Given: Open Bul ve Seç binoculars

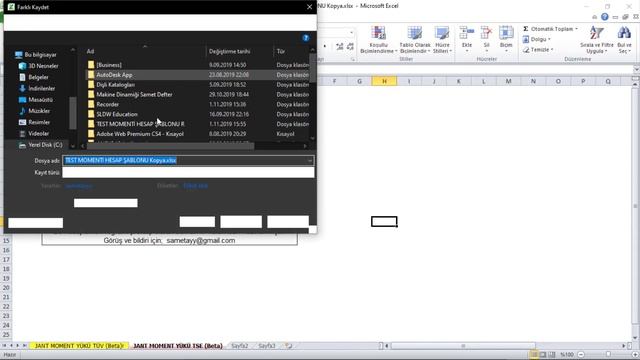Looking at the screenshot, I should point(624,40).
